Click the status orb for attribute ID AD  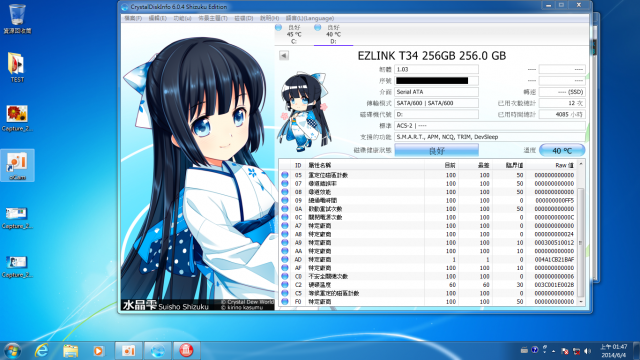tap(285, 260)
